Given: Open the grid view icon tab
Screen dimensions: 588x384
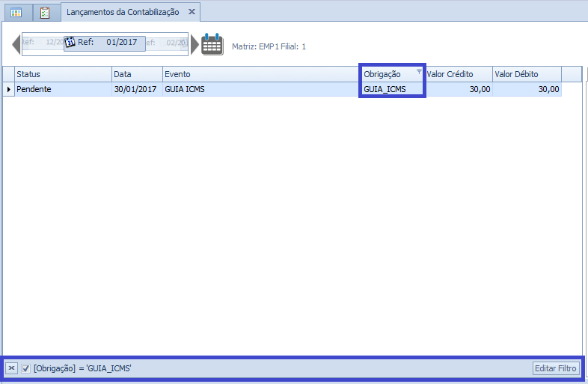Looking at the screenshot, I should (x=16, y=13).
